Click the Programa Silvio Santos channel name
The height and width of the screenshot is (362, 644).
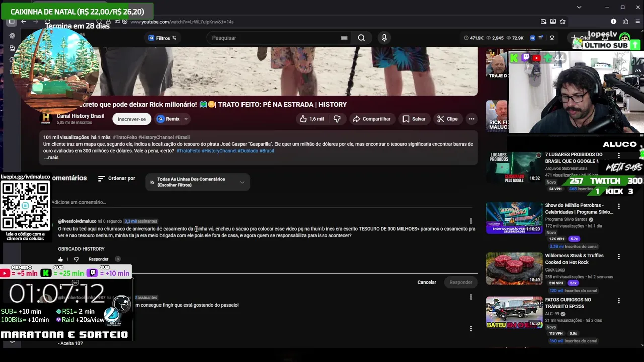click(567, 219)
